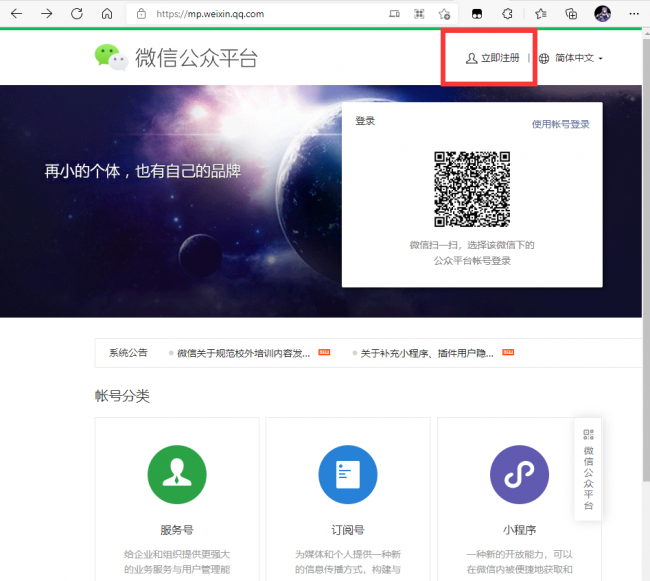This screenshot has width=650, height=581.
Task: Click the WeChat logo next to 微信公众平台
Action: pos(111,57)
